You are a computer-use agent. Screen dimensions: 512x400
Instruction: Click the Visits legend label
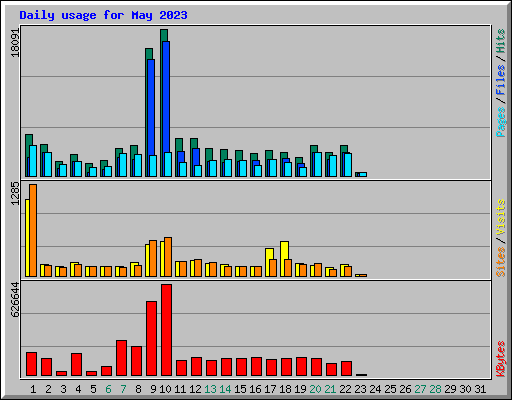pyautogui.click(x=501, y=218)
